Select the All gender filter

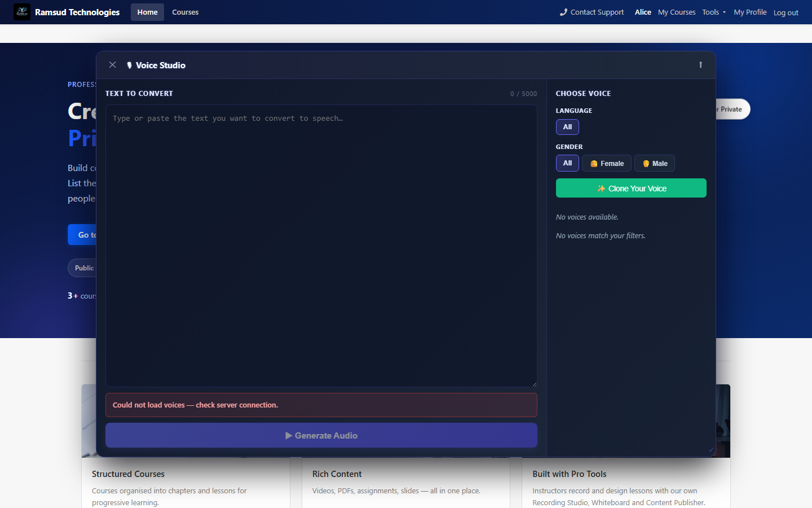tap(567, 163)
